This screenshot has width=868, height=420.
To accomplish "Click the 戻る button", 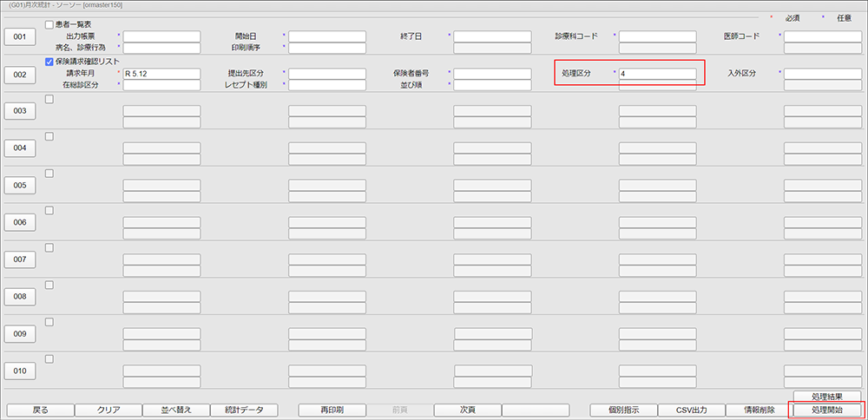I will 40,410.
